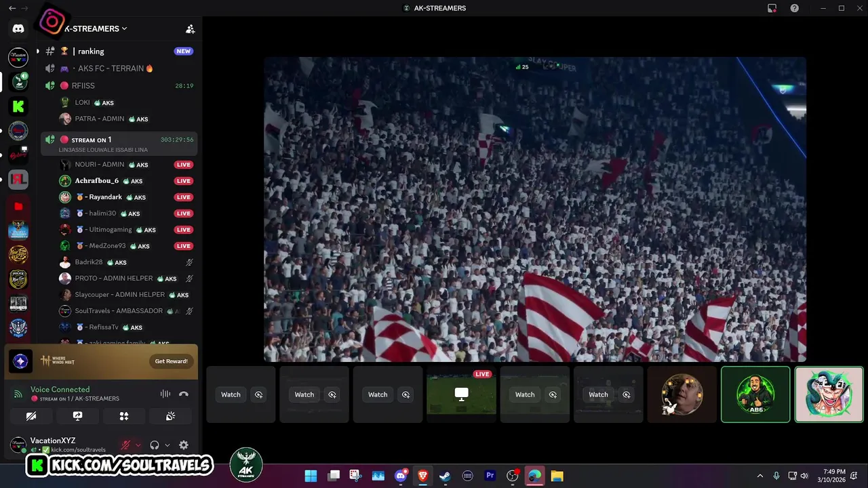Viewport: 868px width, 488px height.
Task: Toggle microphone mute next to VacationXYZ
Action: tap(125, 445)
